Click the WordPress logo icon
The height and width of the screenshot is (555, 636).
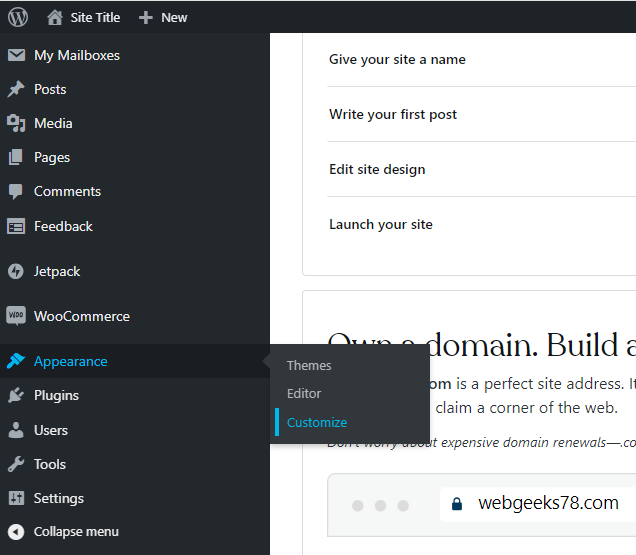tap(18, 17)
